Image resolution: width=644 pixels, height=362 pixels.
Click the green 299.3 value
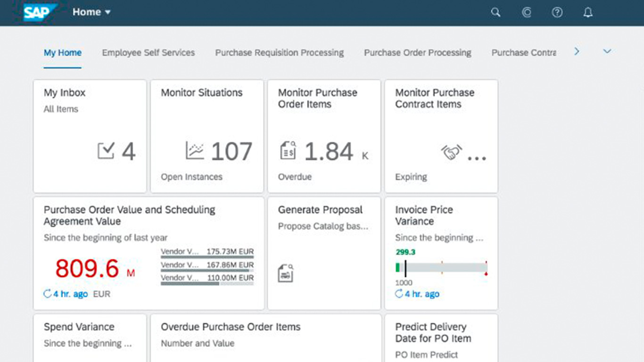tap(405, 252)
